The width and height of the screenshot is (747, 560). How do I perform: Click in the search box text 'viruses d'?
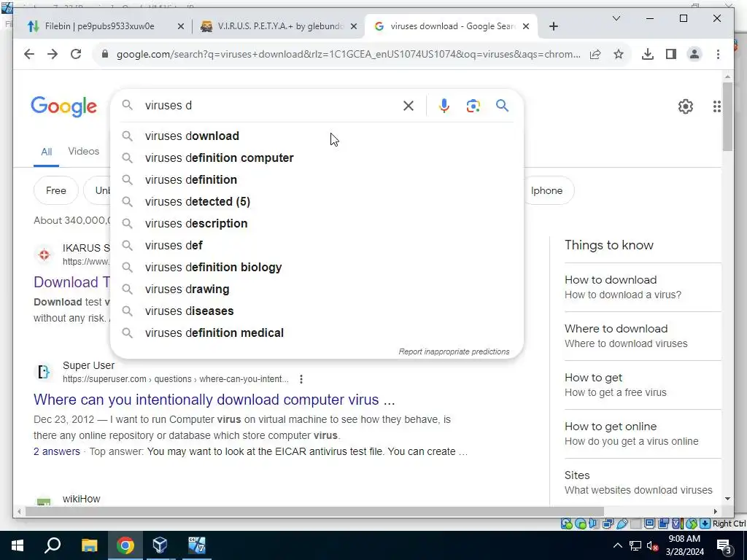(169, 106)
